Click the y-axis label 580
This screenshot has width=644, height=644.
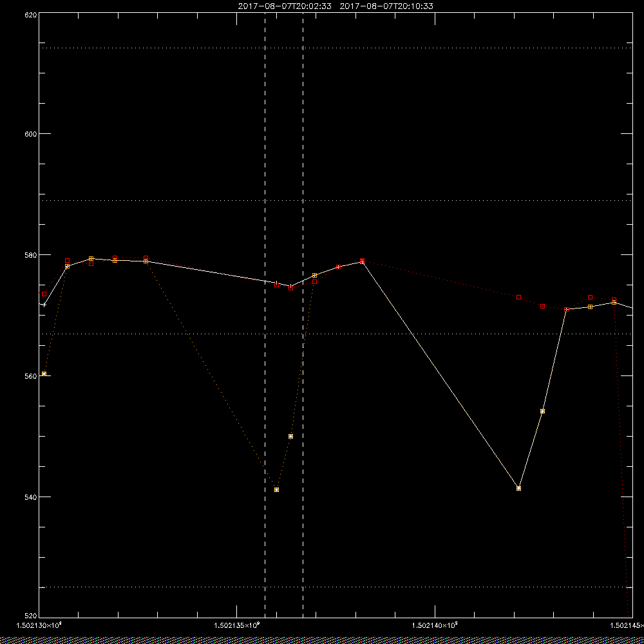(x=31, y=255)
